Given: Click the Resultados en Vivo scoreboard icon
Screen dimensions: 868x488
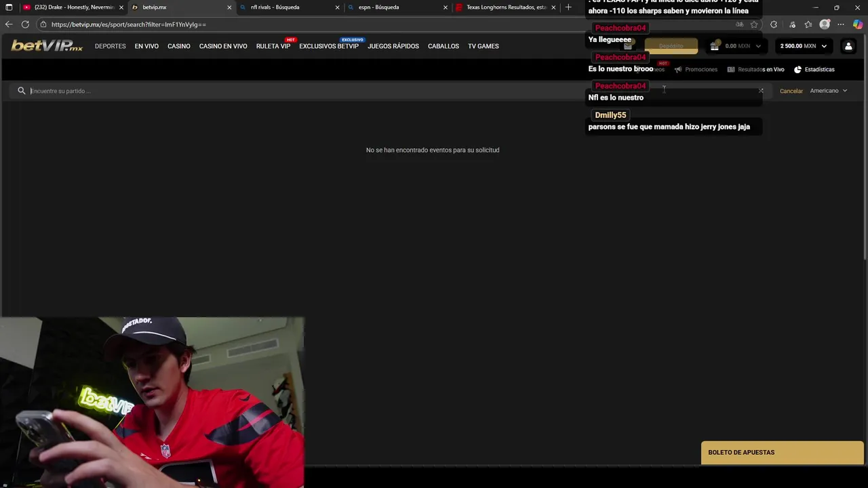Looking at the screenshot, I should coord(731,69).
